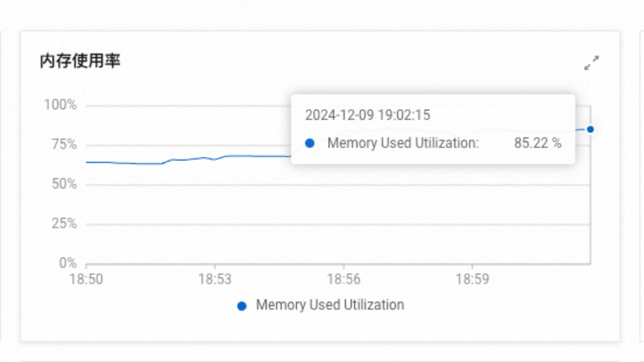Select the 内存使用率 chart title

coord(80,61)
